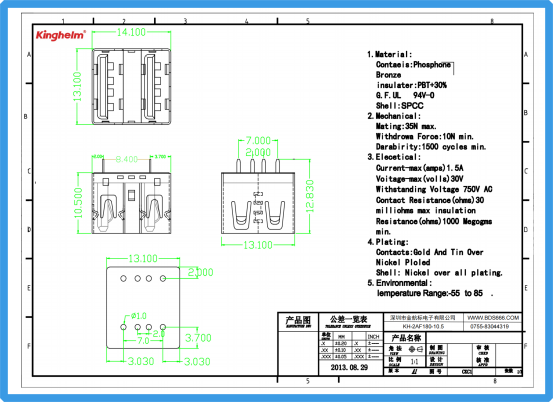
Task: Select the '1.Material:' heading
Action: pyautogui.click(x=389, y=54)
